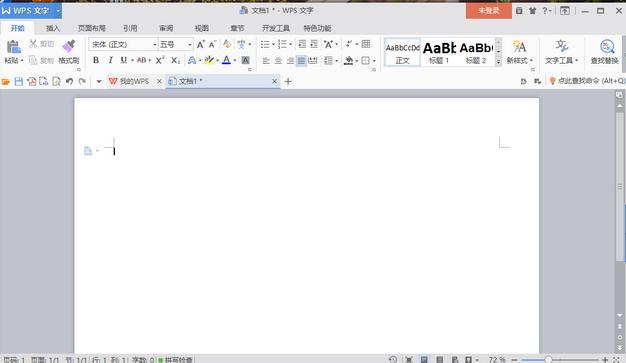
Task: Click the superscript X² icon
Action: coord(160,60)
